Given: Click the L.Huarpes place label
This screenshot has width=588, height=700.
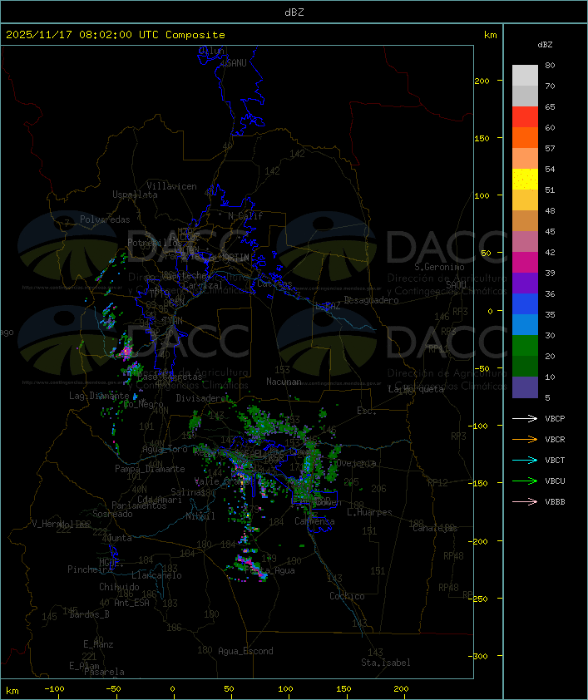Looking at the screenshot, I should click(369, 512).
